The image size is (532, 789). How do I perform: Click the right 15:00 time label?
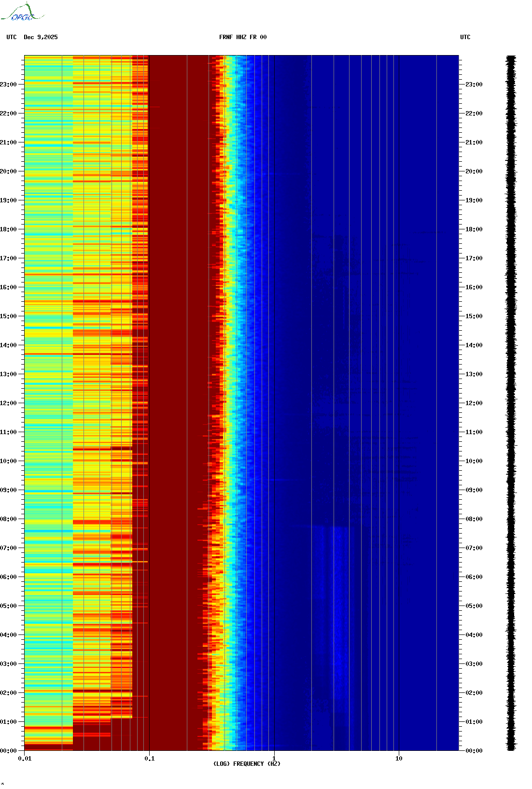(x=474, y=316)
